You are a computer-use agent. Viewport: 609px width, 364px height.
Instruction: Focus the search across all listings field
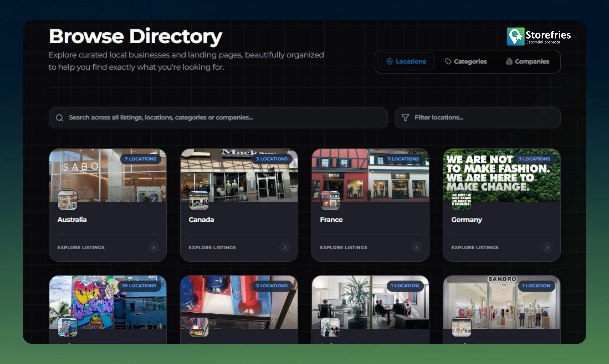tap(218, 118)
